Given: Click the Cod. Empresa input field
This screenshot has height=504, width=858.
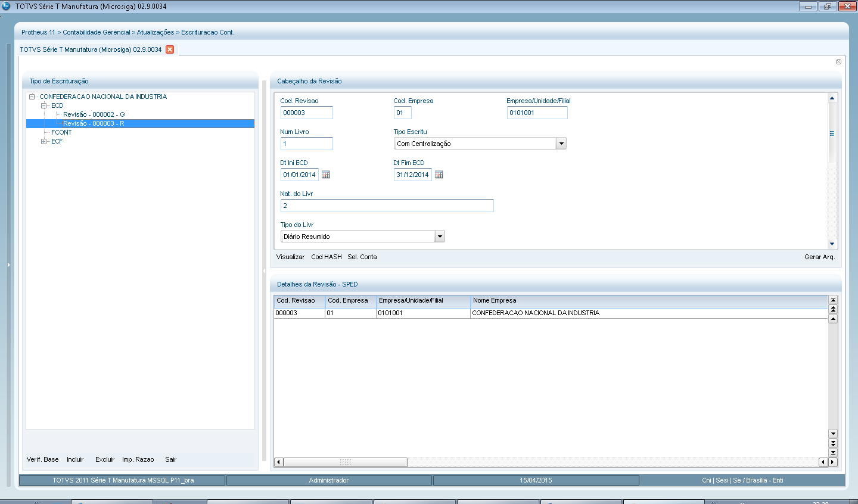Looking at the screenshot, I should click(x=403, y=113).
